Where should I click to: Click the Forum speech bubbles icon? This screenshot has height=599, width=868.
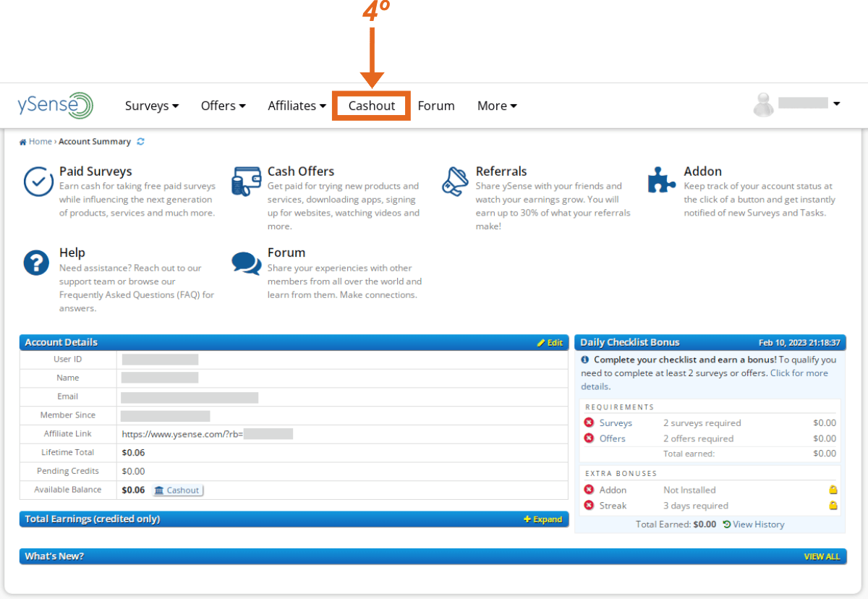tap(247, 263)
